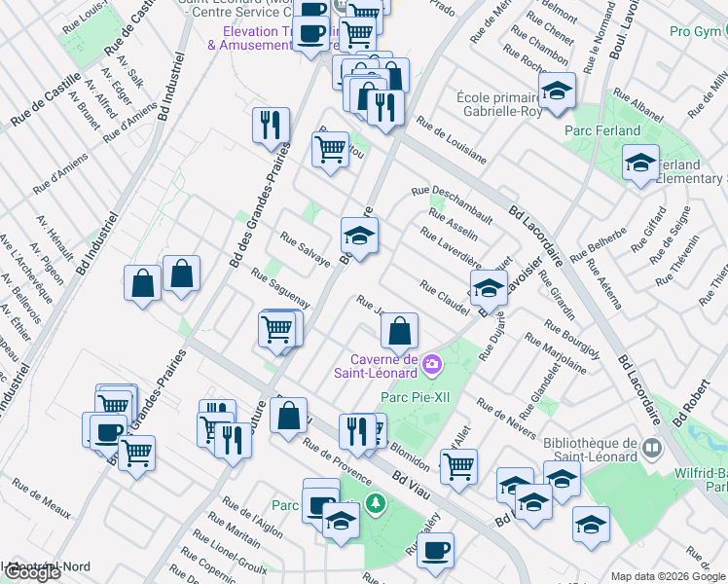
Task: Click the Rue de Meaux street label
Action: pos(42,498)
